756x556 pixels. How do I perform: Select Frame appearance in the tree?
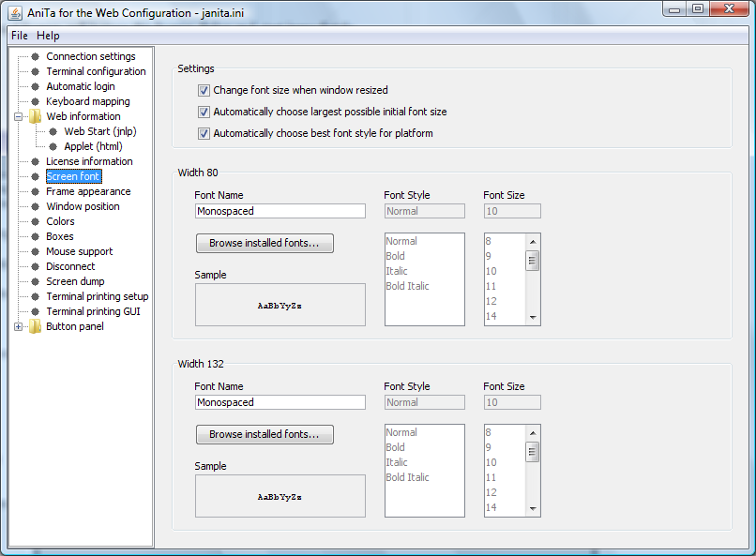click(88, 191)
